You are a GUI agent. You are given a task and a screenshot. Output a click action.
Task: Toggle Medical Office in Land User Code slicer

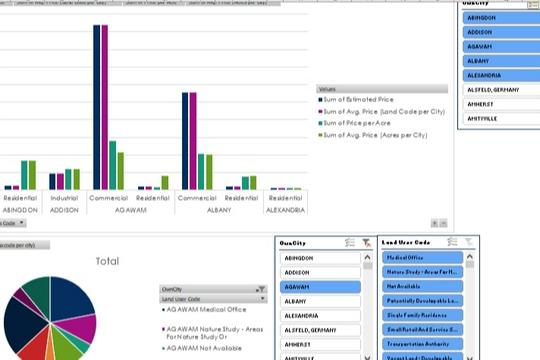(x=423, y=257)
